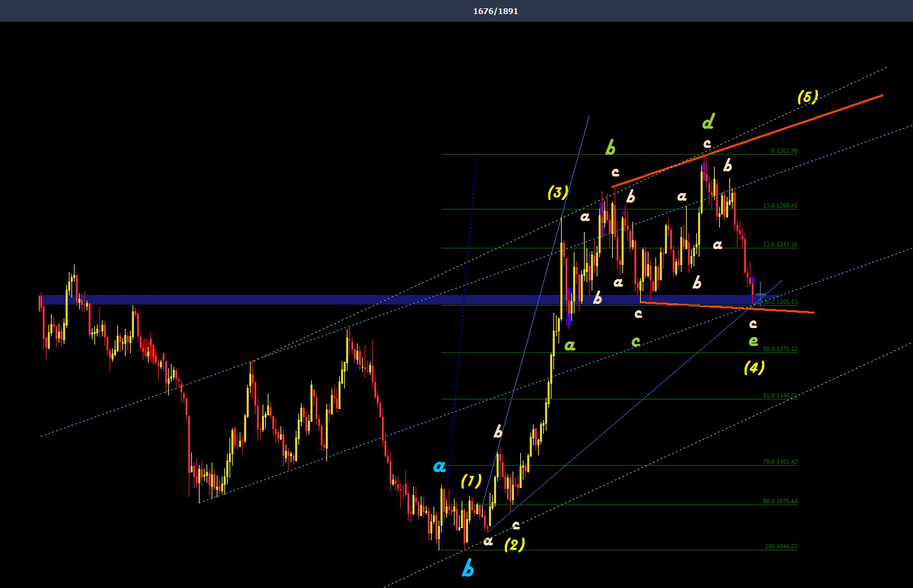Select the Fibonacci label 13.8 1268.41
The height and width of the screenshot is (588, 913).
pyautogui.click(x=780, y=206)
